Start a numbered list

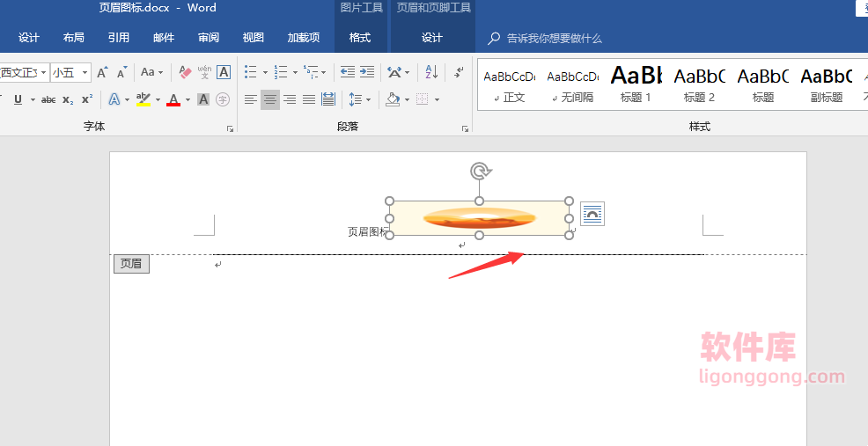coord(281,72)
